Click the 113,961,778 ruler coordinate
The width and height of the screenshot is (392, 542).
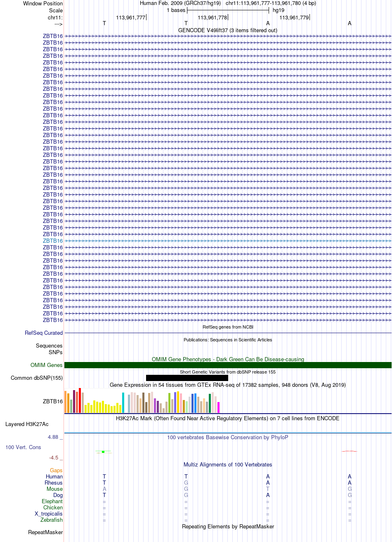(213, 17)
